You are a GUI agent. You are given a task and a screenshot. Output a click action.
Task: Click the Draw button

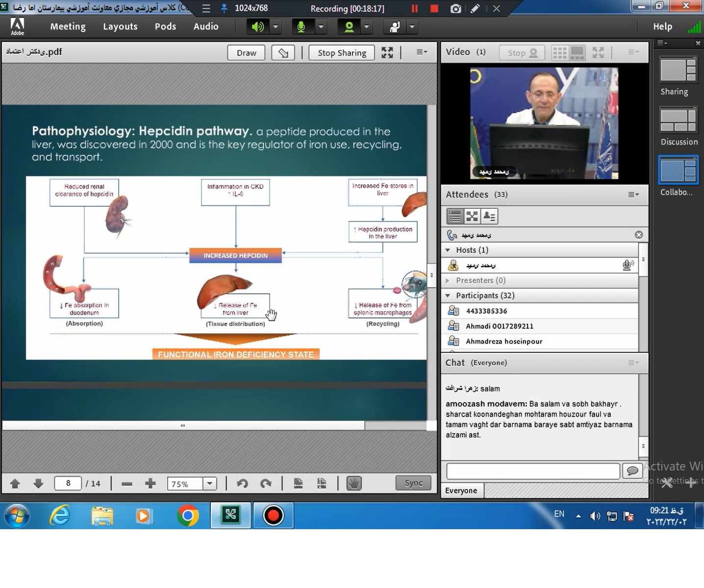[246, 53]
